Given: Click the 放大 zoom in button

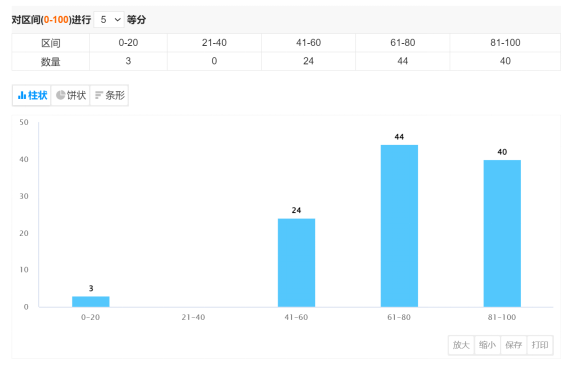Looking at the screenshot, I should click(x=461, y=345).
